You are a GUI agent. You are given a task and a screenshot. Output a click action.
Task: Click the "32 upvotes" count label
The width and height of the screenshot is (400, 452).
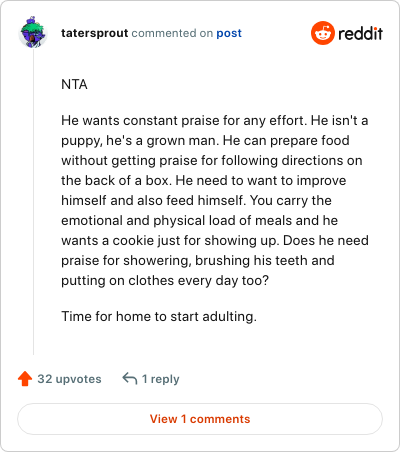(69, 379)
